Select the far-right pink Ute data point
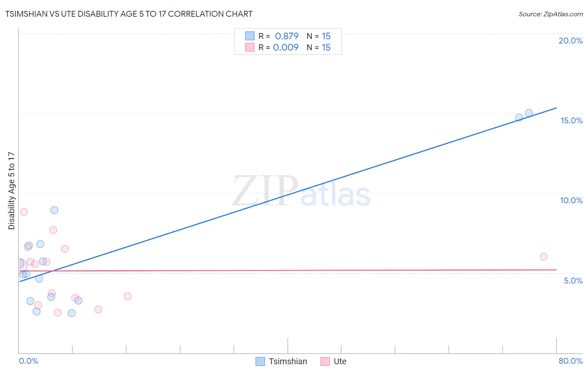 (544, 257)
